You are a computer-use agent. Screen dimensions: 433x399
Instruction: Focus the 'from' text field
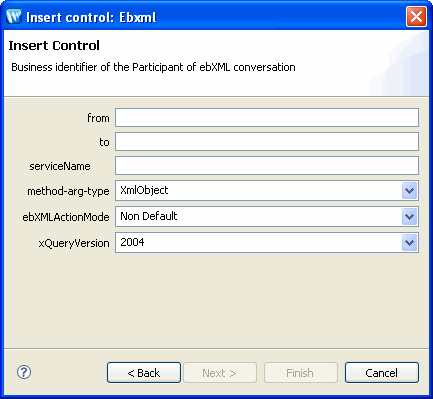coord(267,117)
